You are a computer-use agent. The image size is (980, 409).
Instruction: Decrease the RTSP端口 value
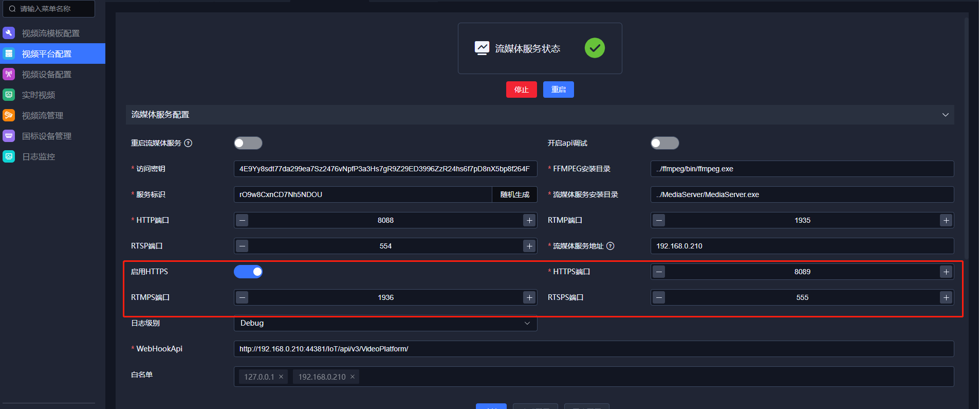(x=243, y=246)
